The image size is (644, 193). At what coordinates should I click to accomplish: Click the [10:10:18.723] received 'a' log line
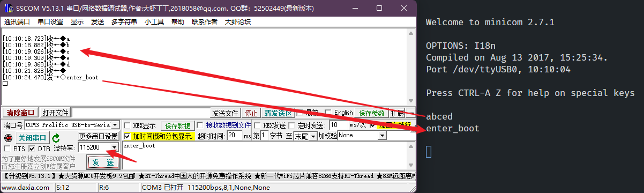click(x=36, y=39)
